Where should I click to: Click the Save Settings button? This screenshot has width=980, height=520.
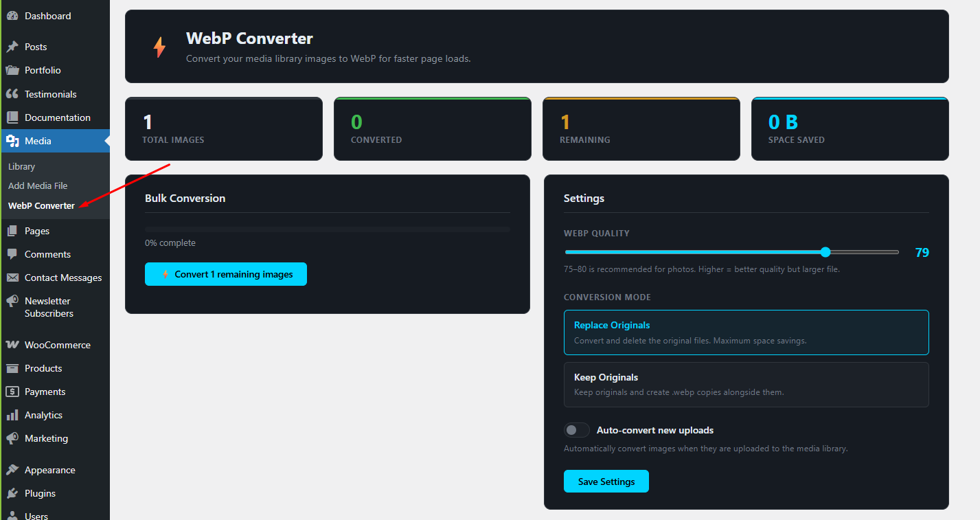(x=606, y=482)
